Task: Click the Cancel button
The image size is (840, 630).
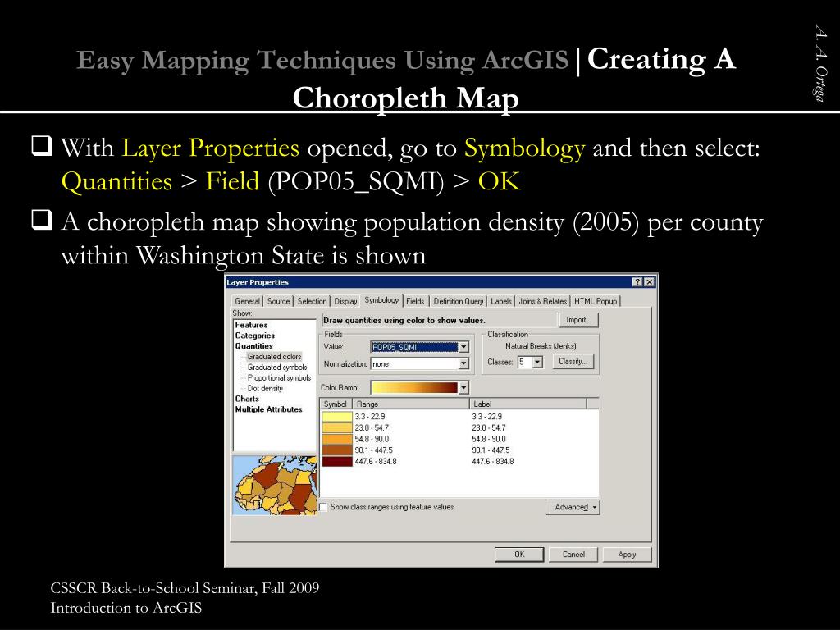Action: [x=573, y=555]
